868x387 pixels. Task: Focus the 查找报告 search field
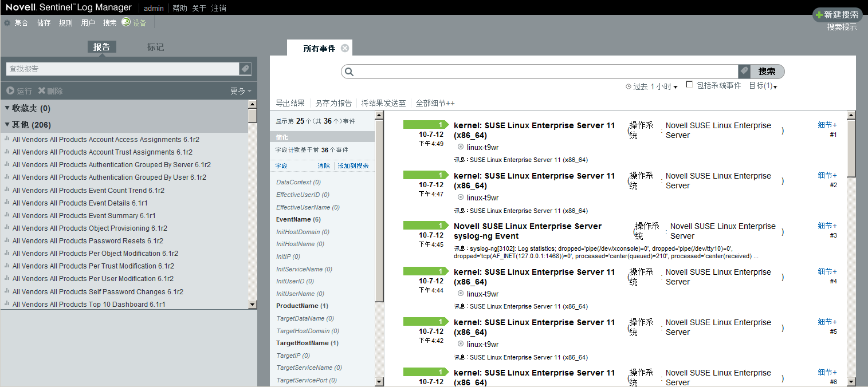pyautogui.click(x=123, y=69)
